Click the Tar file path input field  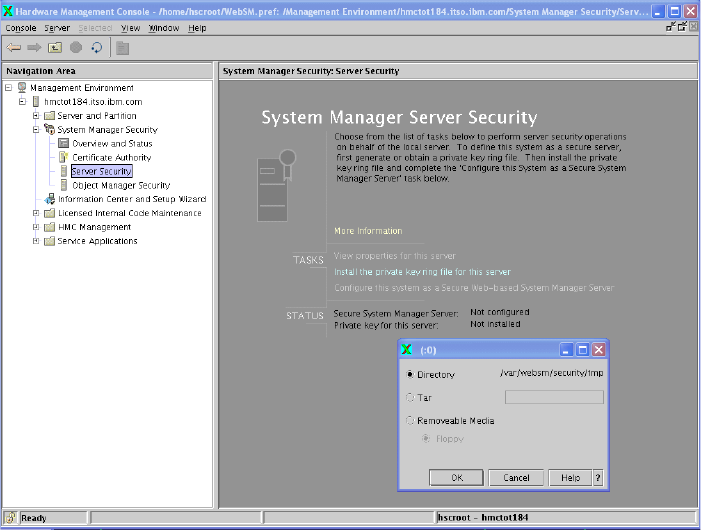pos(554,397)
